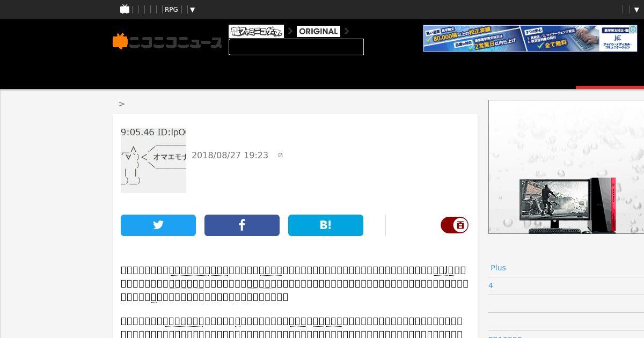Open the external source link icon
Image resolution: width=644 pixels, height=338 pixels.
pyautogui.click(x=280, y=155)
